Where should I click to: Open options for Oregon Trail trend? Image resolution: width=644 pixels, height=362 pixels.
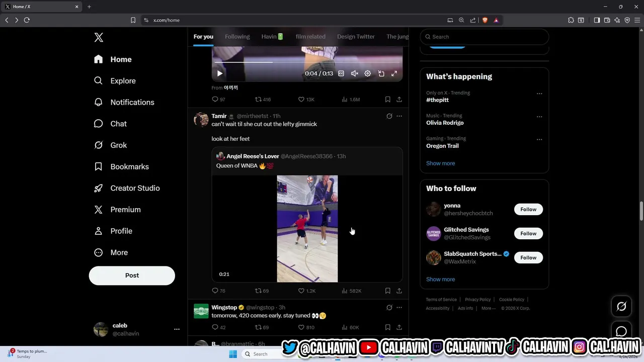[x=539, y=139]
